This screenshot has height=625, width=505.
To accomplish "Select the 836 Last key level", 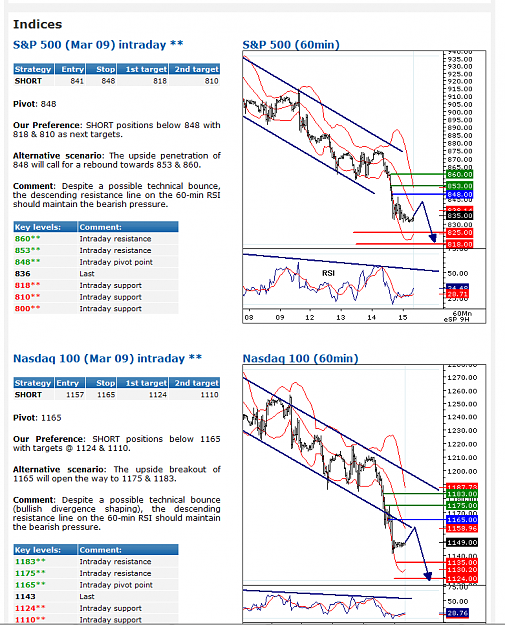I will point(23,273).
